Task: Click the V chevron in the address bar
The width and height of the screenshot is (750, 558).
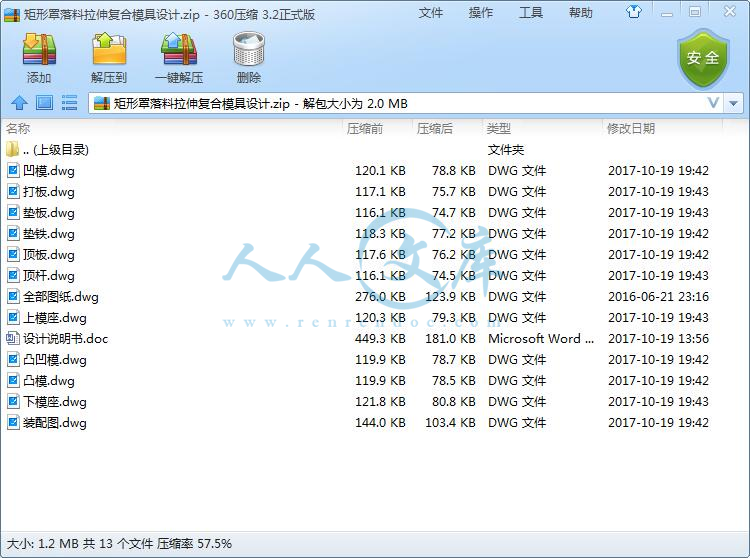Action: tap(714, 103)
